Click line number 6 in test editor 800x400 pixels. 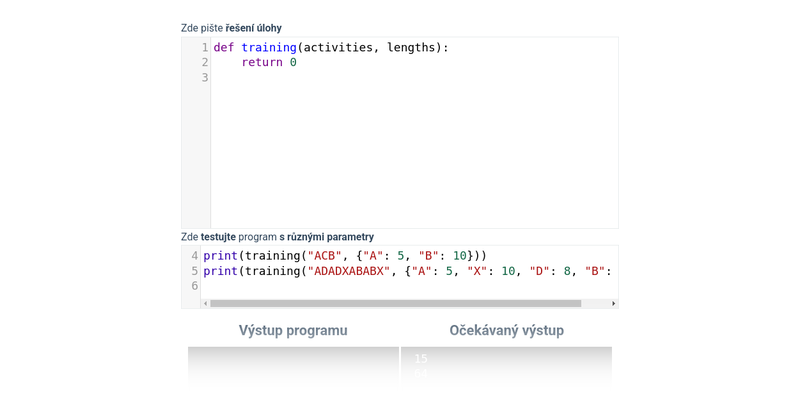[194, 285]
